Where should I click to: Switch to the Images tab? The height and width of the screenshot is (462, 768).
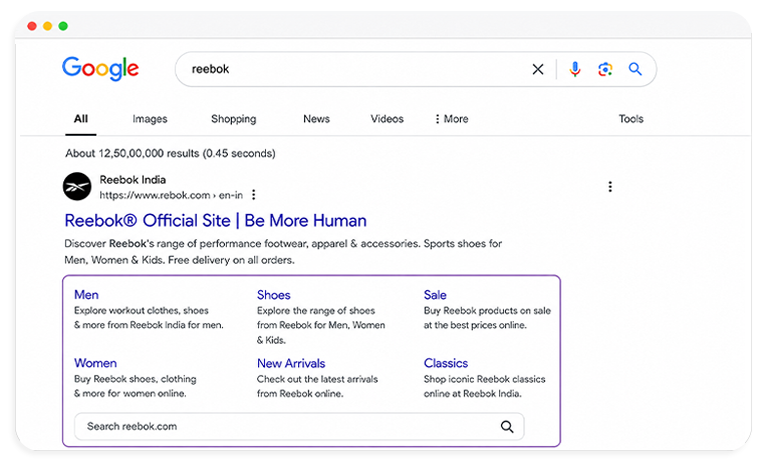coord(150,119)
